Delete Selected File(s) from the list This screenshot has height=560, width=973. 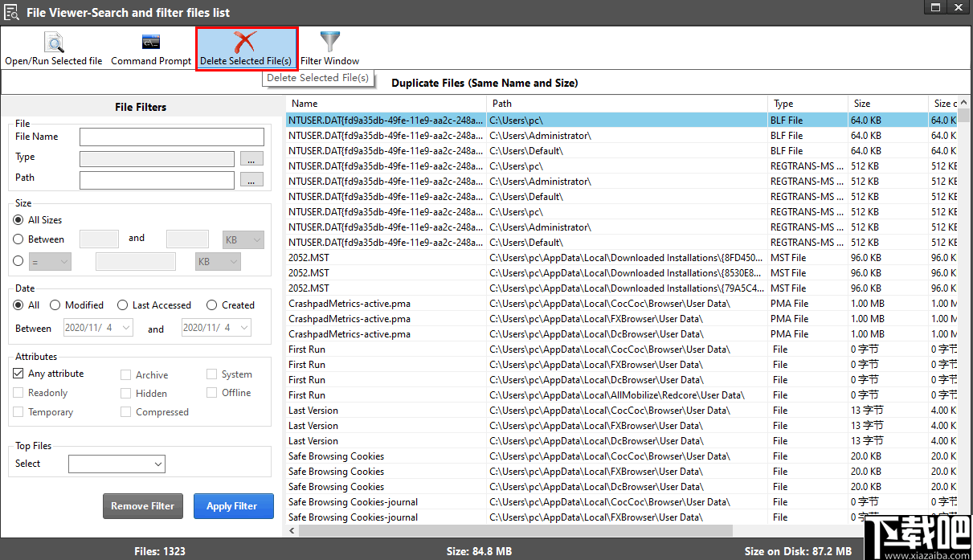pos(247,48)
